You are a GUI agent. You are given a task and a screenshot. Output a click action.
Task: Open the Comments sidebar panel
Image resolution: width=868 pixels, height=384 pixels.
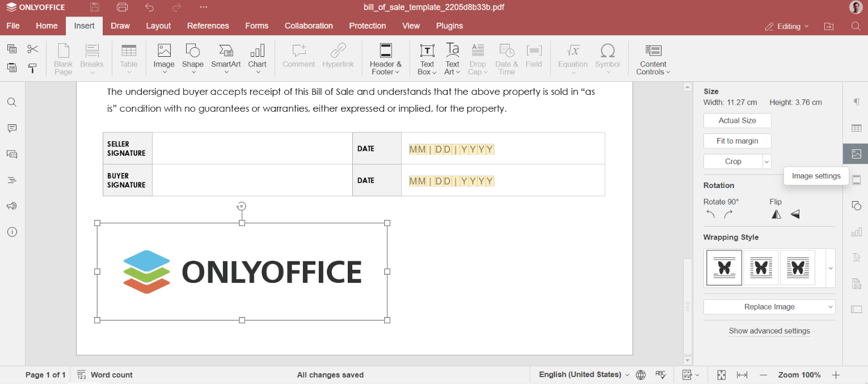click(x=12, y=128)
